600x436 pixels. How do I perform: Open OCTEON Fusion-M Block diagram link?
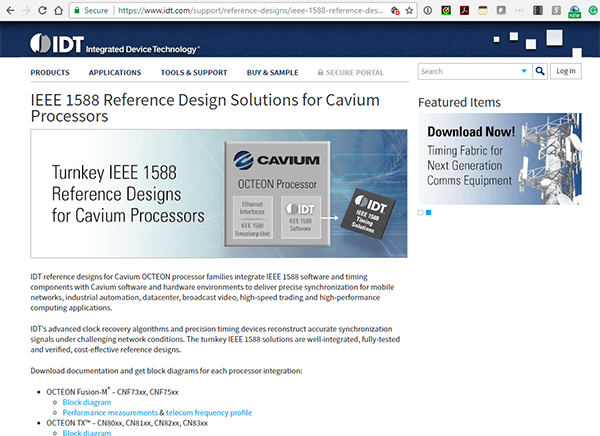tap(87, 402)
